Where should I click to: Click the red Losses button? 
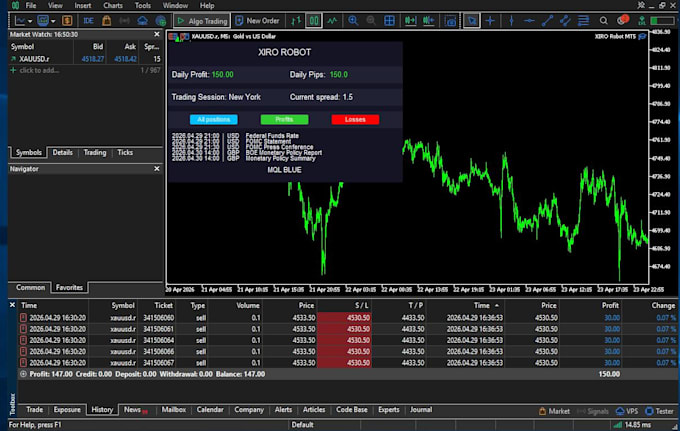coord(355,119)
